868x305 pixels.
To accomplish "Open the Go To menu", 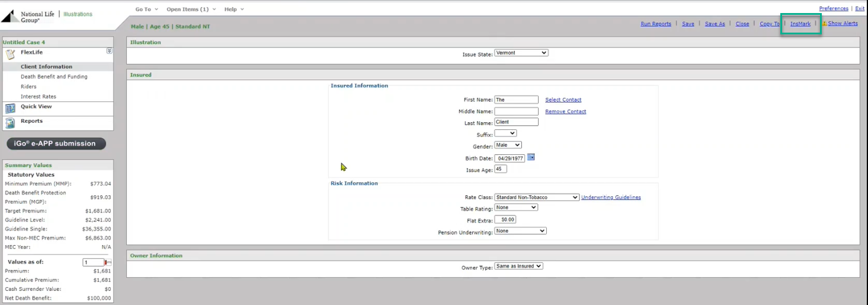I will coord(146,9).
